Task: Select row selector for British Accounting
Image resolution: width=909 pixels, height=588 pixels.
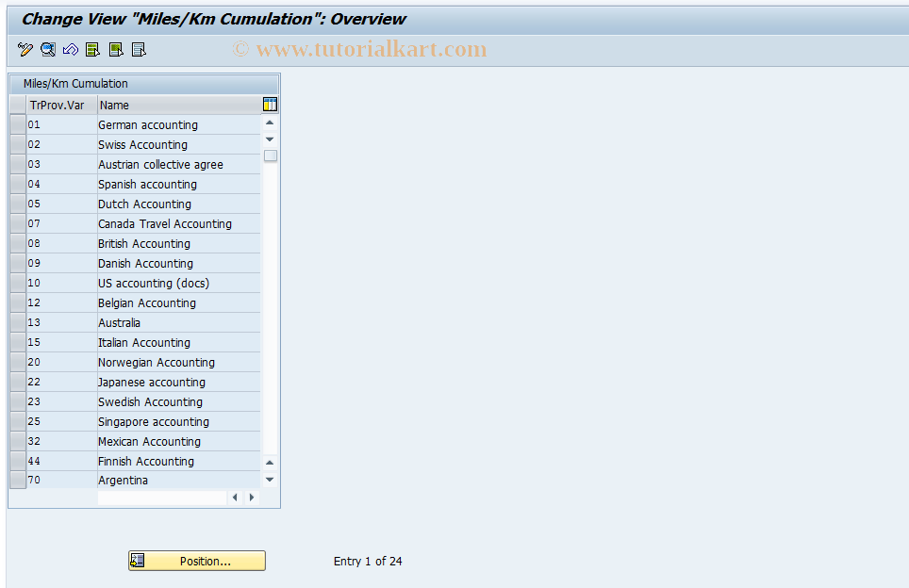Action: tap(18, 243)
